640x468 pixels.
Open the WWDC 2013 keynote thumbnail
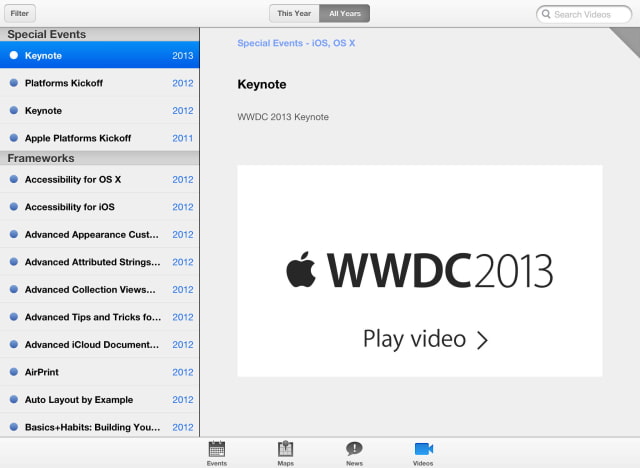pyautogui.click(x=419, y=270)
